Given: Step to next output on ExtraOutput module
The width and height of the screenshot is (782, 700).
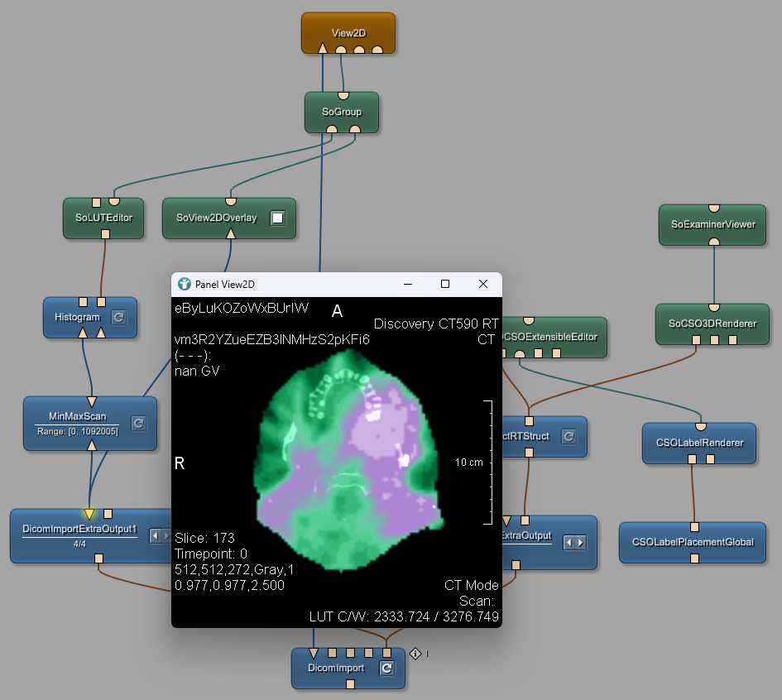Looking at the screenshot, I should tap(581, 543).
